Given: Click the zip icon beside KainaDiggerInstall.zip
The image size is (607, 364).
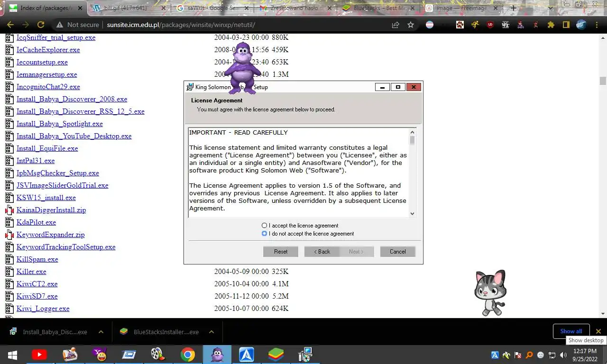Looking at the screenshot, I should (x=9, y=210).
